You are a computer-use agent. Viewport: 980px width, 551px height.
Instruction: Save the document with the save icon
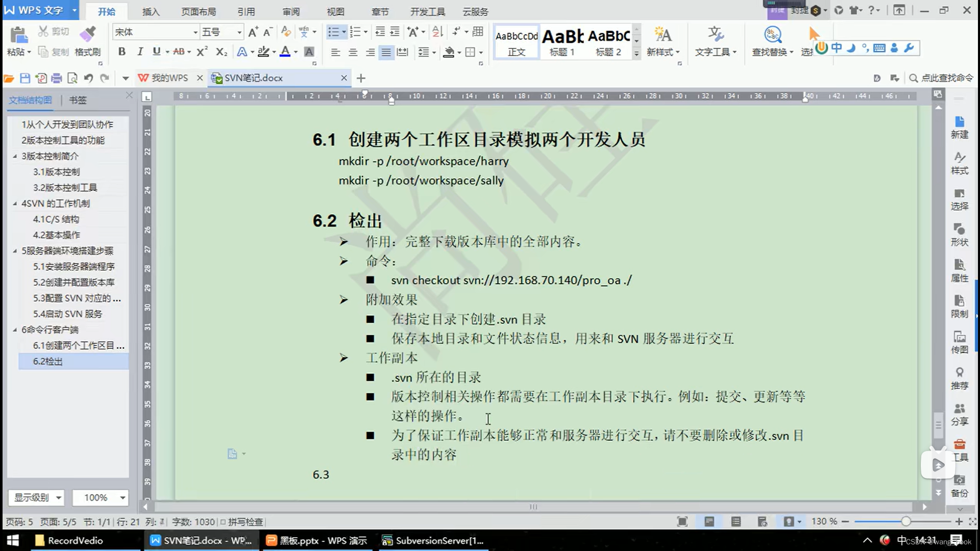tap(24, 78)
